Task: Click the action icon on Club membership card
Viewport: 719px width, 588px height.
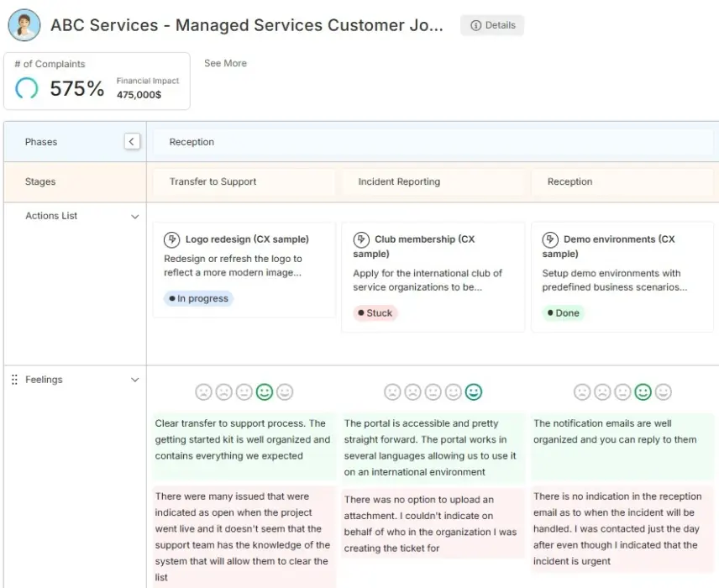Action: pyautogui.click(x=362, y=239)
